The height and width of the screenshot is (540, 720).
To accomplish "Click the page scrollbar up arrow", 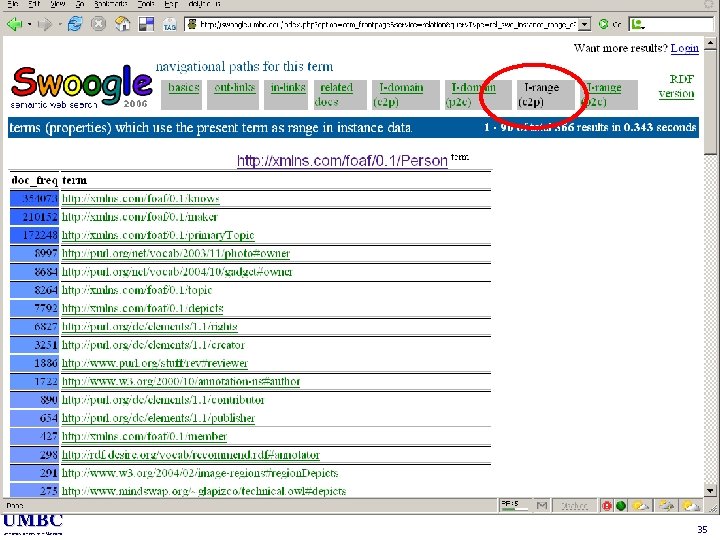I will [710, 43].
